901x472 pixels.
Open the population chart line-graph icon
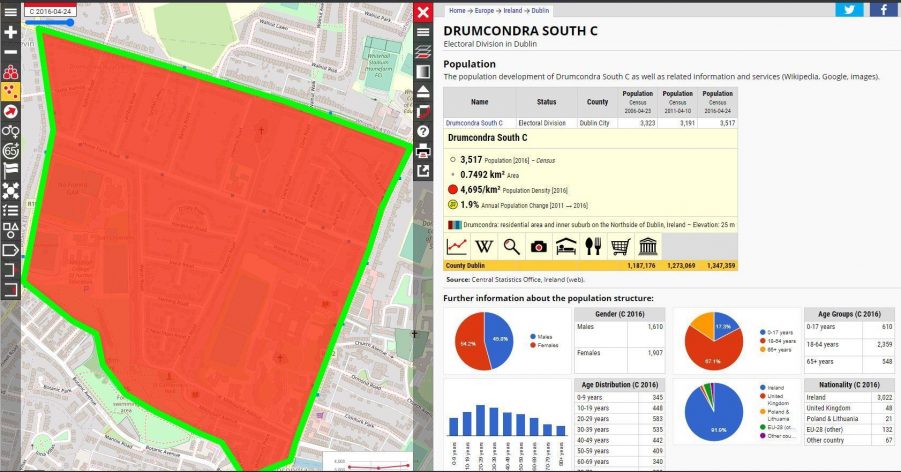click(x=457, y=247)
